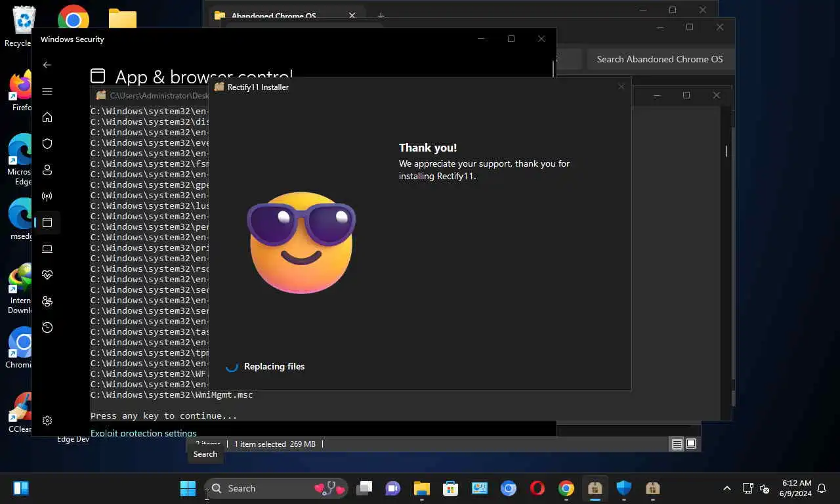Open Account protection person icon
The image size is (840, 504).
click(x=47, y=170)
